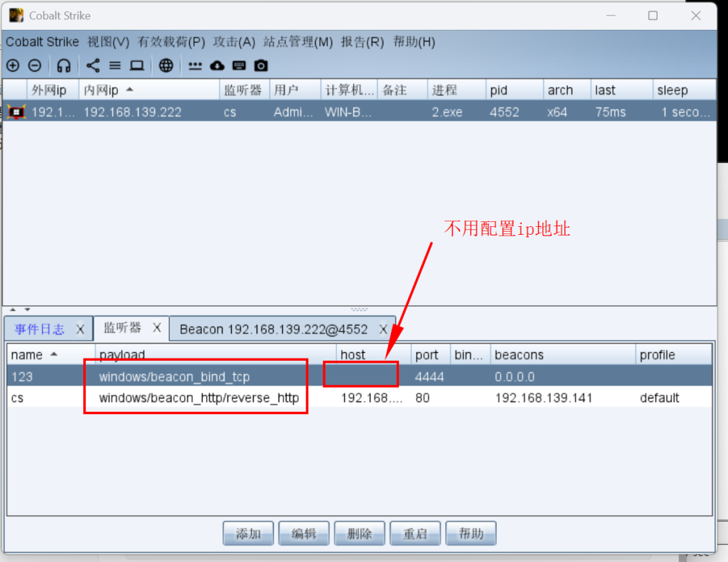Image resolution: width=728 pixels, height=562 pixels.
Task: Click downloaded files cloud icon
Action: tap(217, 65)
